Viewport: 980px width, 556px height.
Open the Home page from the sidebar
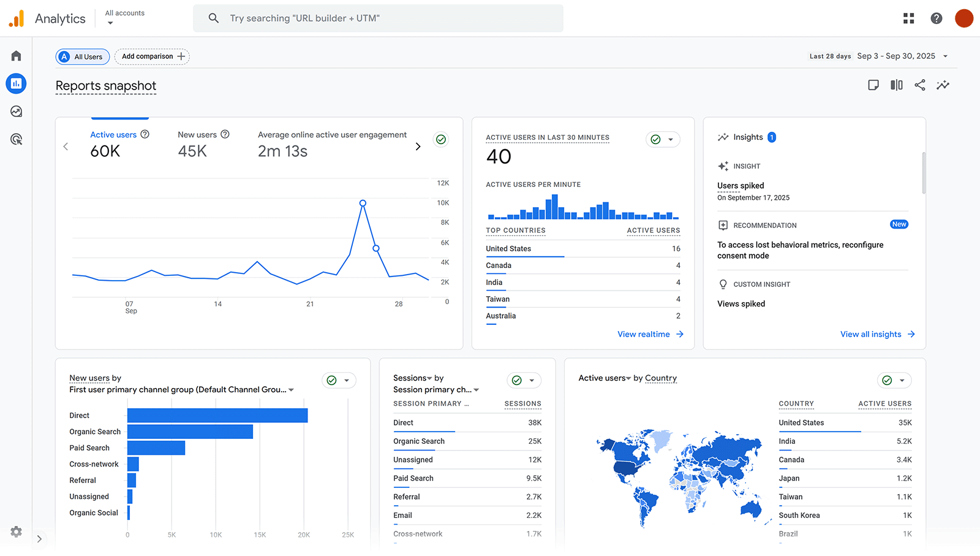tap(15, 55)
